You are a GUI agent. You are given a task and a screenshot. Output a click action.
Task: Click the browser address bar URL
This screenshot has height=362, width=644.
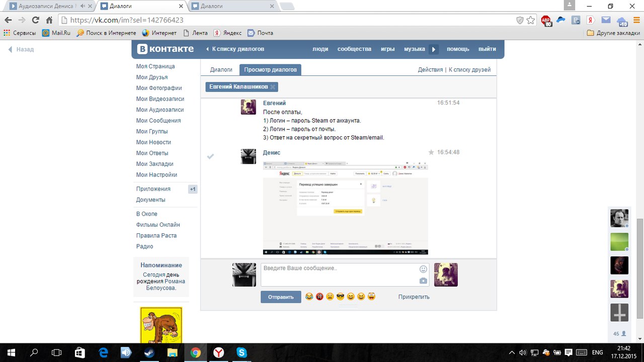(126, 20)
